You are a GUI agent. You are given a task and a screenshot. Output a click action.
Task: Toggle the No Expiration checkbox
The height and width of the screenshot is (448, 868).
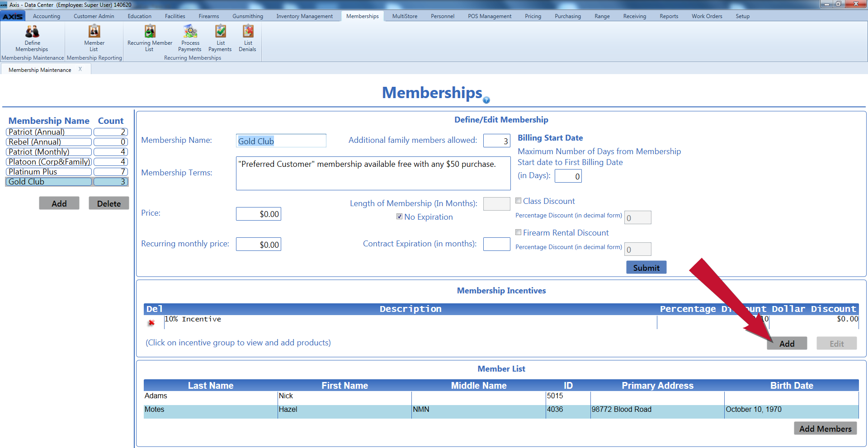(x=399, y=217)
